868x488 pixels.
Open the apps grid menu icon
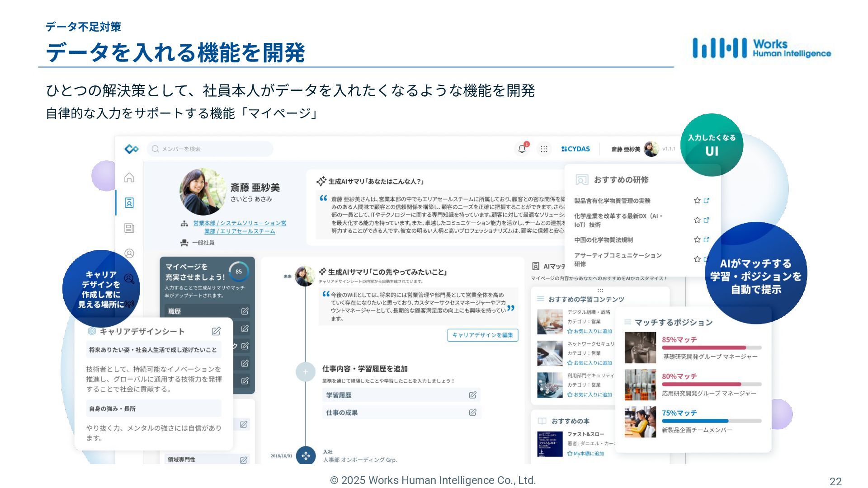(x=544, y=149)
